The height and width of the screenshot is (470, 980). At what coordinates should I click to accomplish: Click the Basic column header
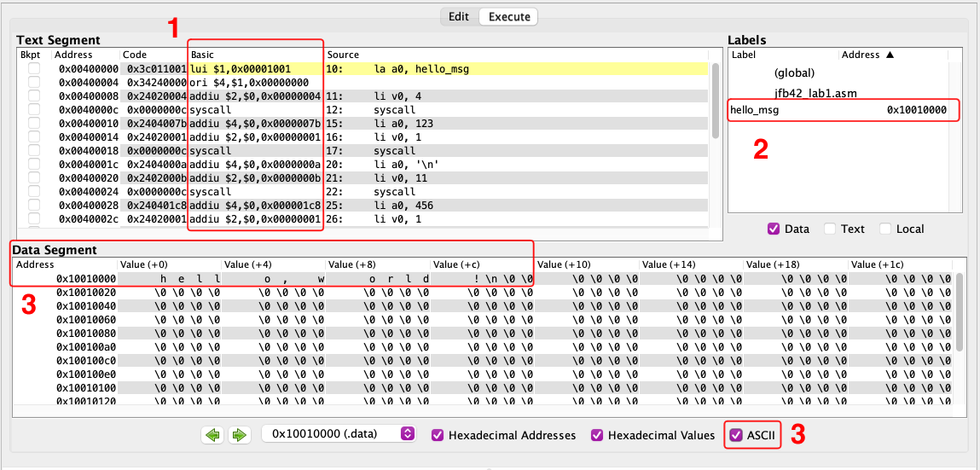point(255,55)
